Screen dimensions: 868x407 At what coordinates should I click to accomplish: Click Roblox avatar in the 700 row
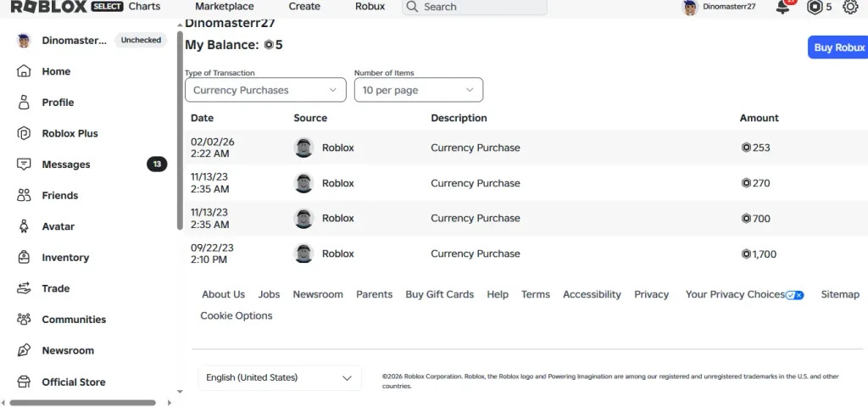tap(304, 218)
